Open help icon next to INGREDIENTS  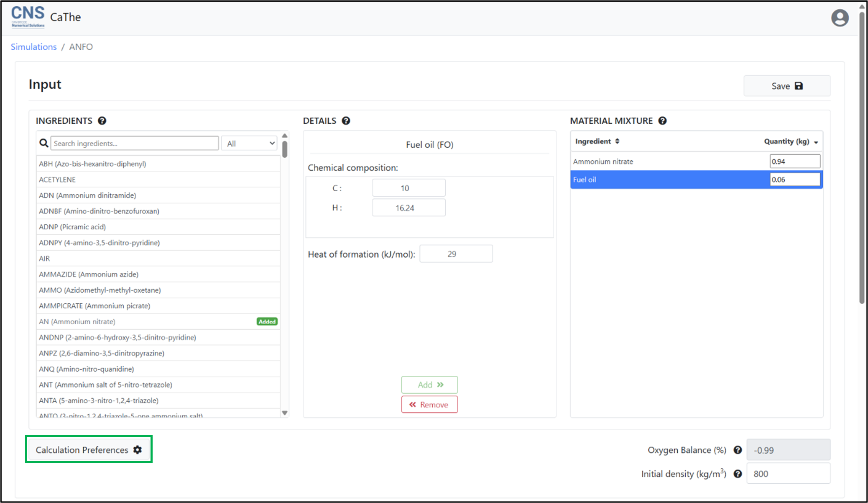coord(102,121)
